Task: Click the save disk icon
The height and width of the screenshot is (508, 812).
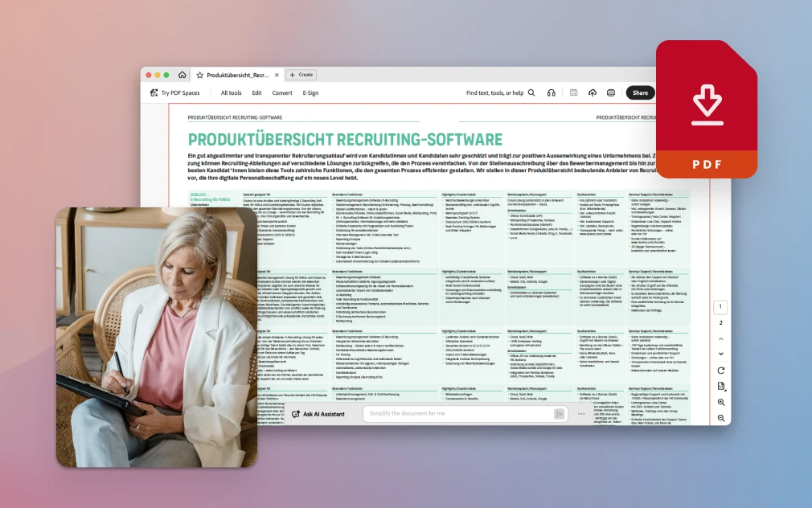Action: [574, 92]
